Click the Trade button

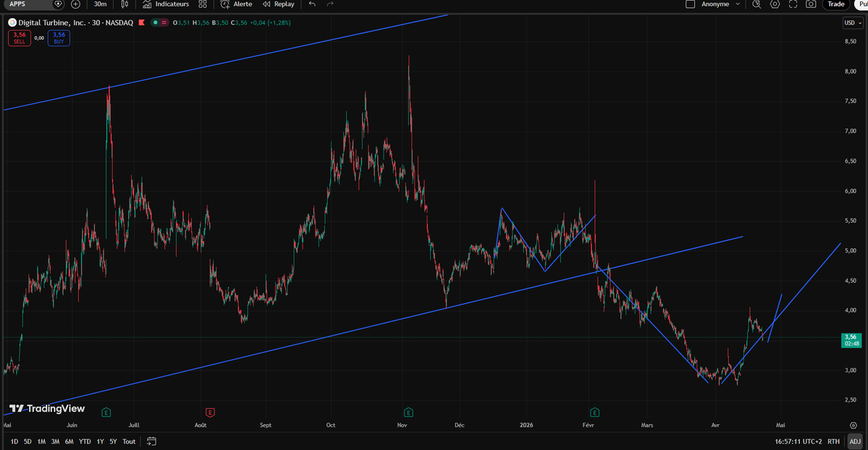[x=836, y=4]
